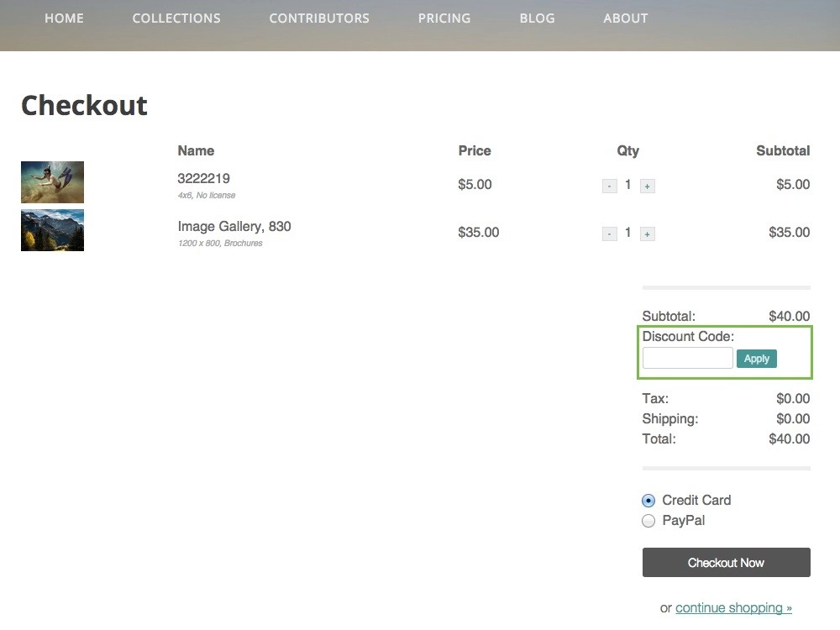The image size is (840, 630).
Task: Click the Discount Code input field
Action: click(686, 358)
